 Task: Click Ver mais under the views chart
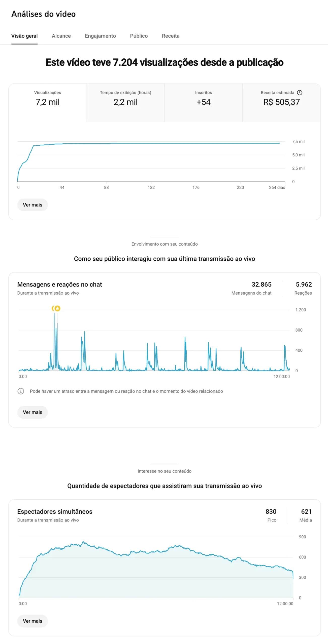click(32, 205)
